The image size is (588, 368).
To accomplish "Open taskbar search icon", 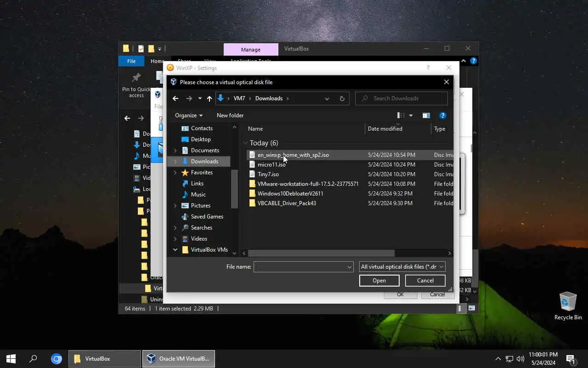I will (33, 359).
